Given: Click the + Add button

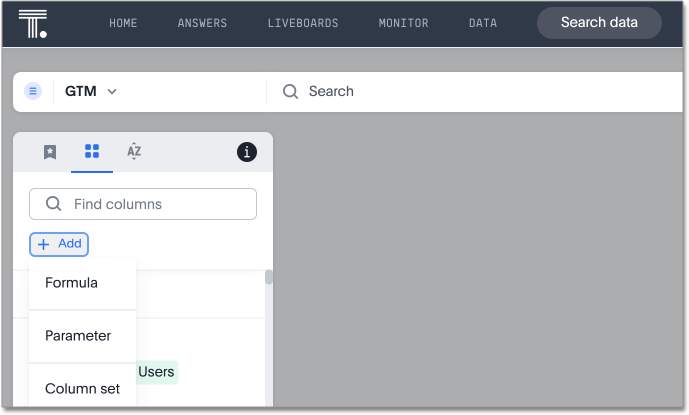Looking at the screenshot, I should (59, 244).
